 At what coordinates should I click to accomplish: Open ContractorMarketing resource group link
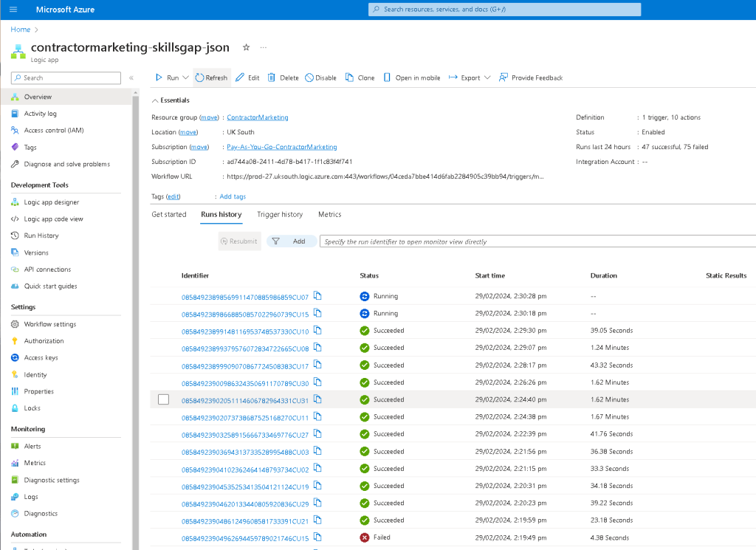[x=258, y=117]
